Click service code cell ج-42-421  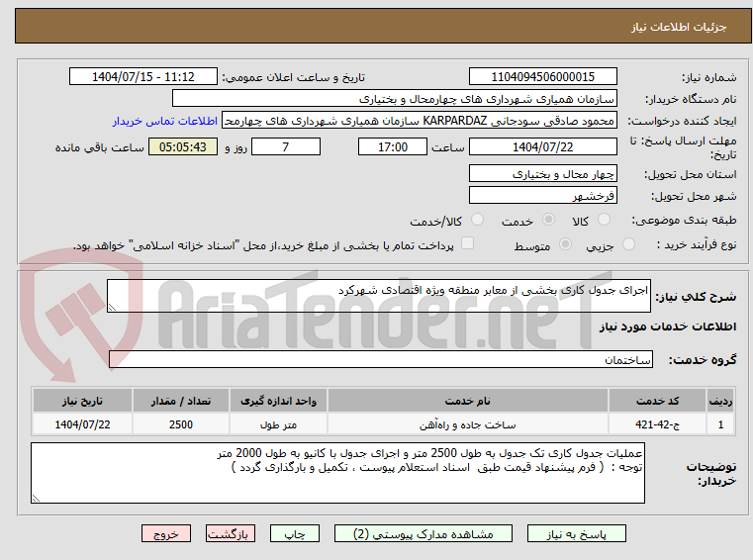click(x=657, y=424)
